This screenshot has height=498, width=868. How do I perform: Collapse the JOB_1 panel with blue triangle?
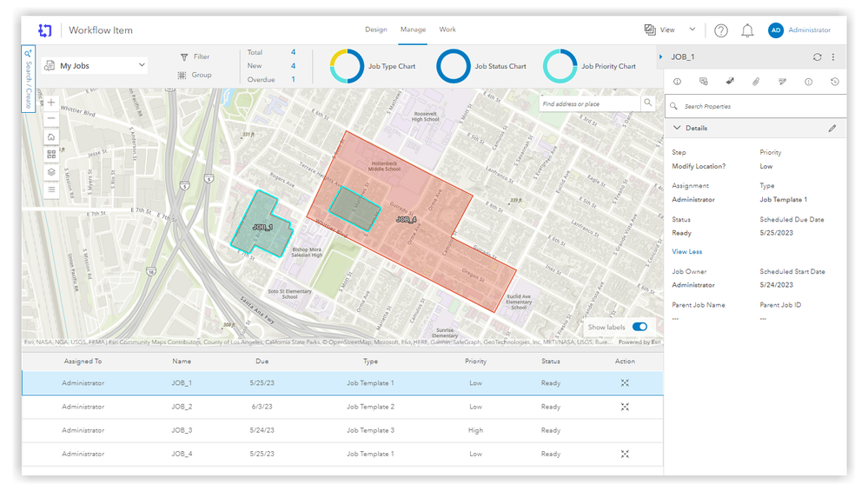point(661,57)
